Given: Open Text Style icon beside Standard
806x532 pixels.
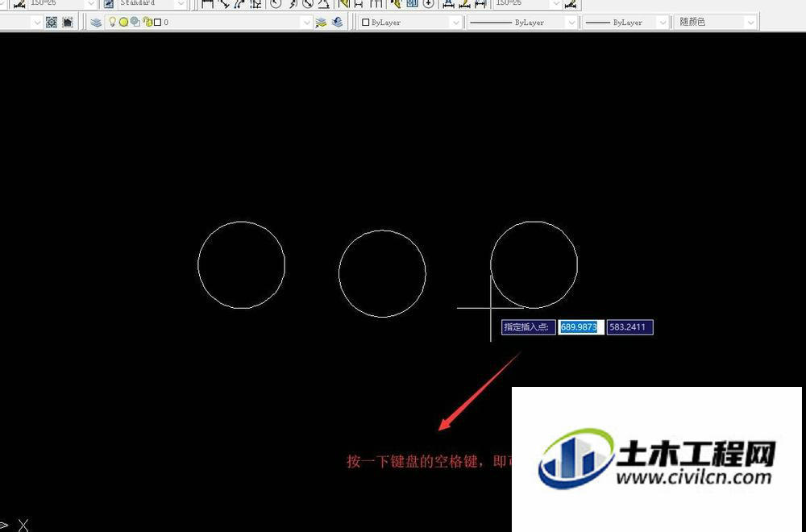Looking at the screenshot, I should 109,4.
